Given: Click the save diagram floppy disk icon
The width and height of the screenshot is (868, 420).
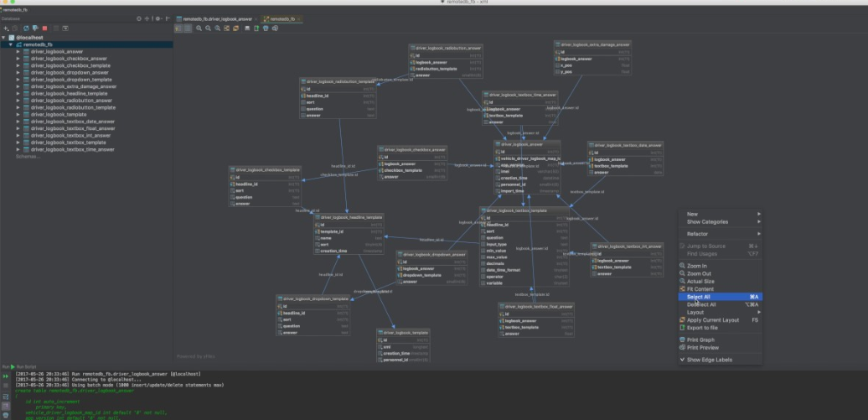Looking at the screenshot, I should 247,29.
